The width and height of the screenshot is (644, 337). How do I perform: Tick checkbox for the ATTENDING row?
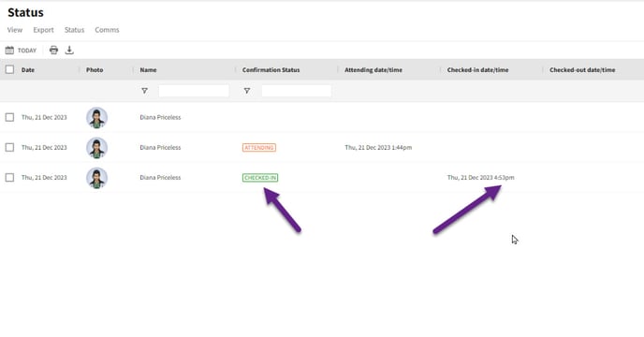tap(9, 147)
